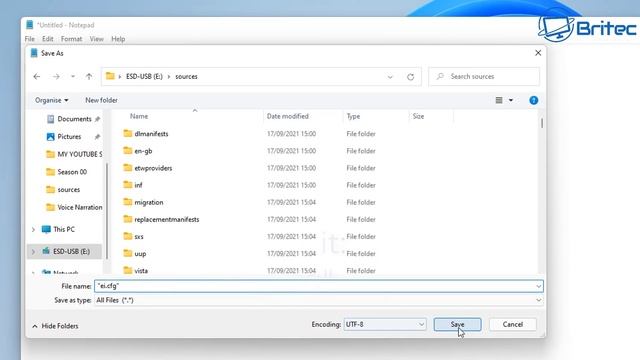This screenshot has width=640, height=360.
Task: Refresh the sources folder listing
Action: [411, 77]
